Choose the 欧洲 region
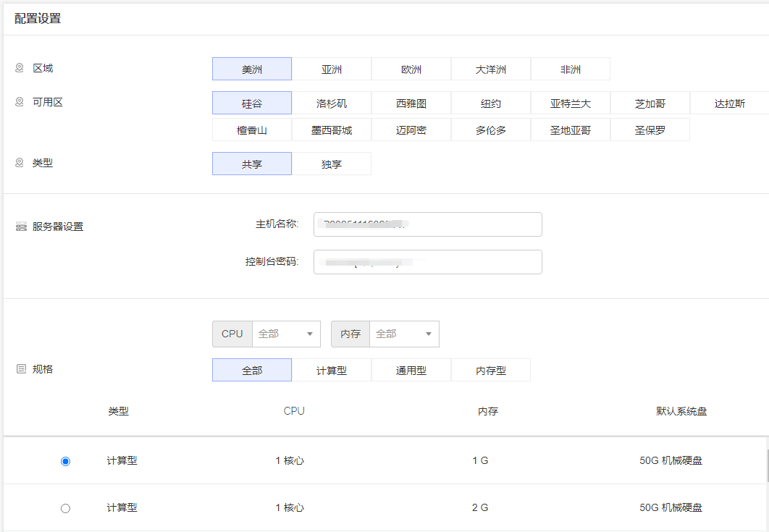This screenshot has height=532, width=769. [x=411, y=69]
